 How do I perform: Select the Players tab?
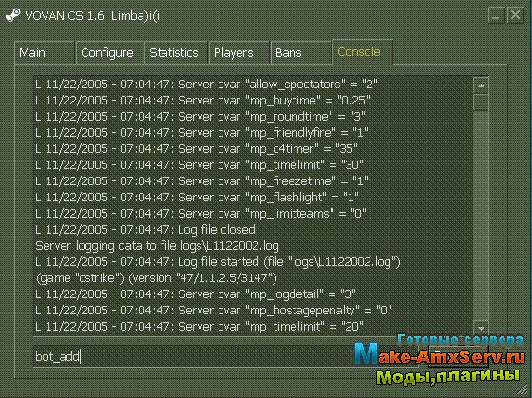point(239,52)
